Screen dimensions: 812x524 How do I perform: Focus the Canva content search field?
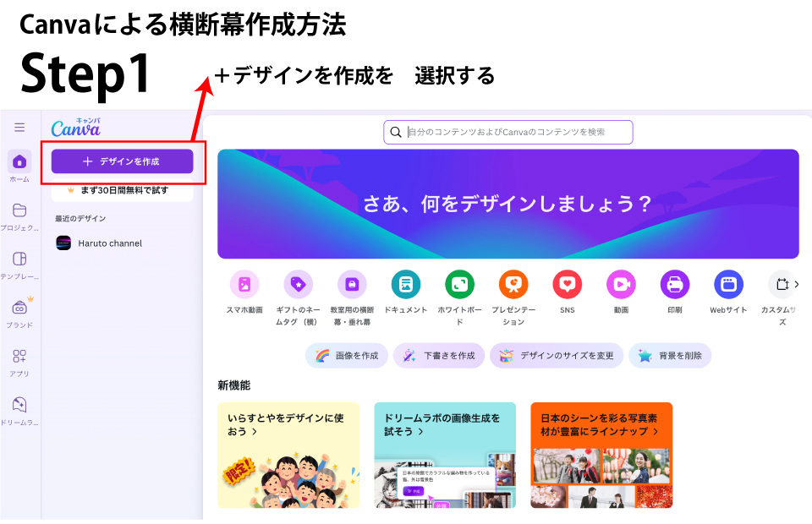point(508,132)
